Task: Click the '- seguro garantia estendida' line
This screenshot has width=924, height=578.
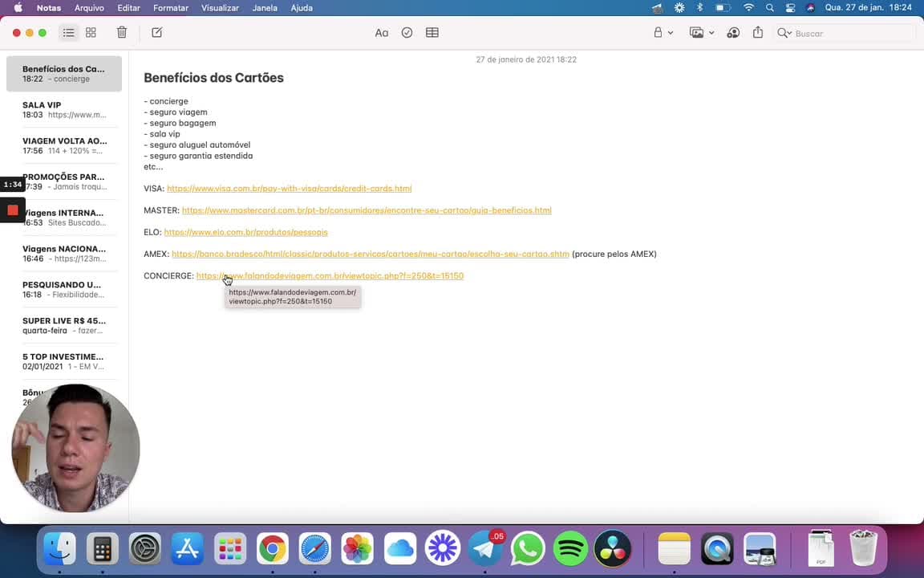Action: [x=199, y=156]
